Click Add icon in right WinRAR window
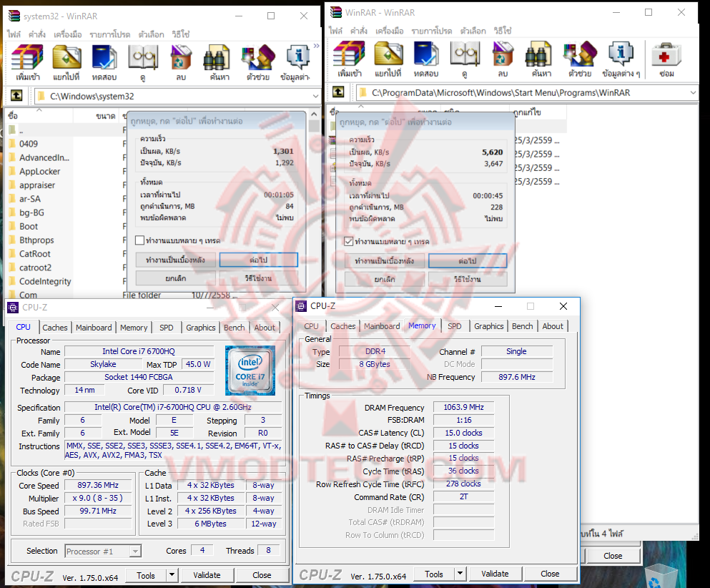Screen dimensions: 710x588 (349, 59)
